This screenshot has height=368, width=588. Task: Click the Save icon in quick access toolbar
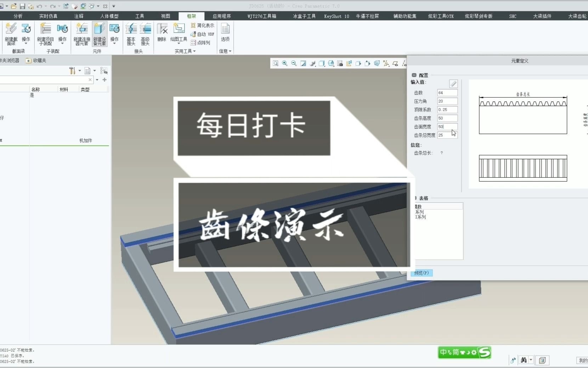coord(22,6)
